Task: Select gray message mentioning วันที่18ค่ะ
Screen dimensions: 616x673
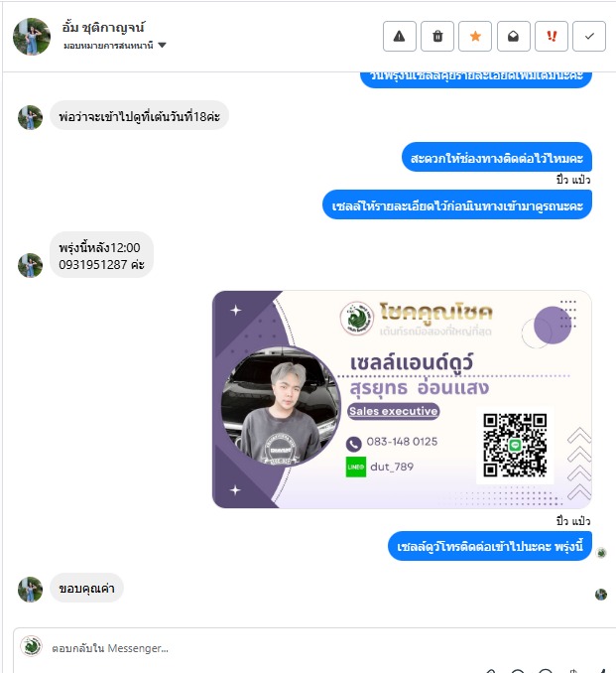Action: point(140,116)
